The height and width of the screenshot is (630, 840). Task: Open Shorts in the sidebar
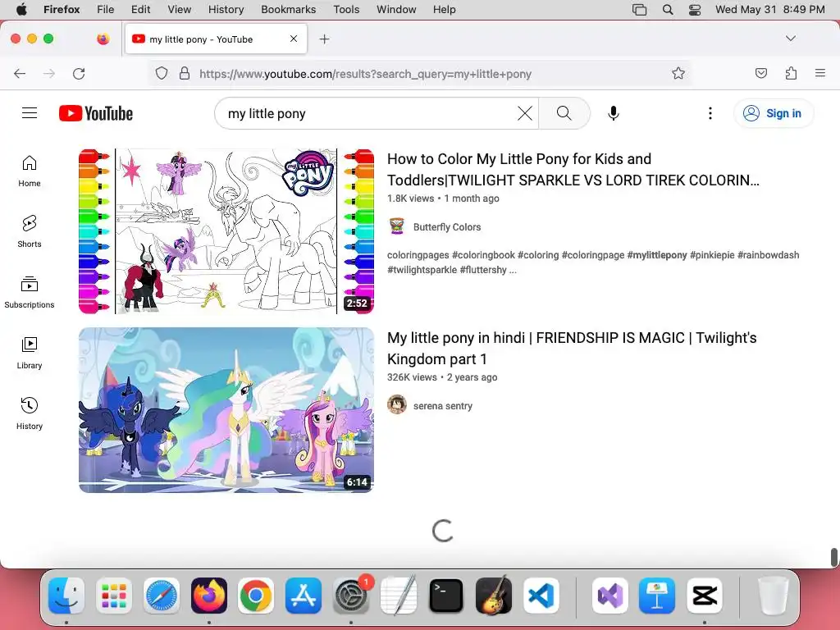(30, 232)
